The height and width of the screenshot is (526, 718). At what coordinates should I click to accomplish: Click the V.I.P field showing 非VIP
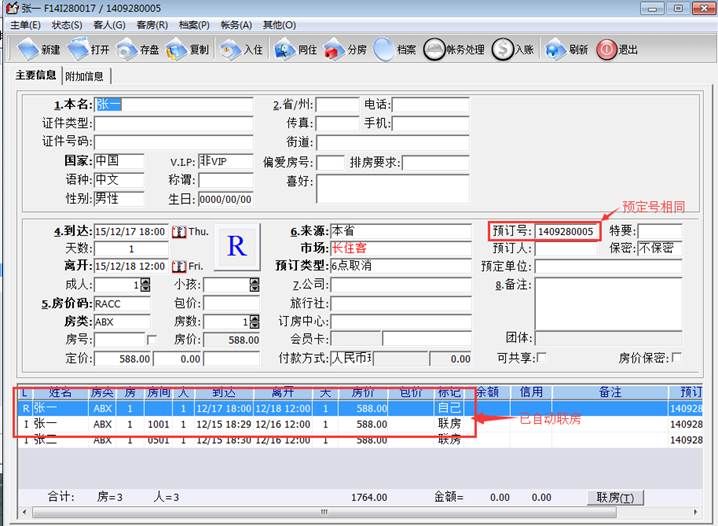tap(226, 161)
